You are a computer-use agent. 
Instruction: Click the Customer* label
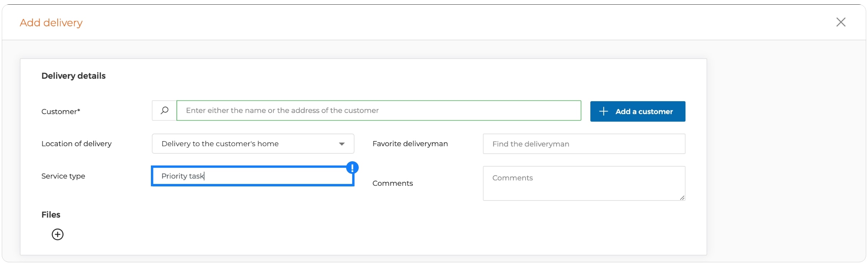click(x=61, y=112)
